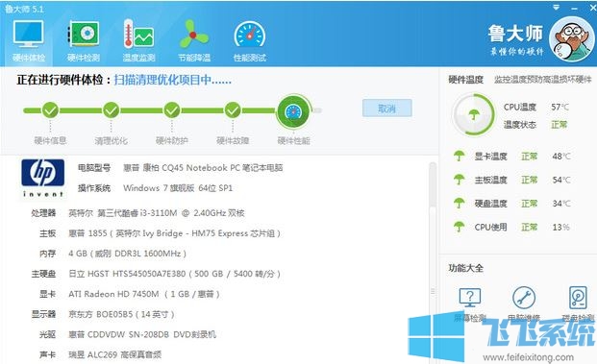Image resolution: width=597 pixels, height=364 pixels.
Task: Click the umbrella icon beside 显卡温度
Action: [x=460, y=156]
